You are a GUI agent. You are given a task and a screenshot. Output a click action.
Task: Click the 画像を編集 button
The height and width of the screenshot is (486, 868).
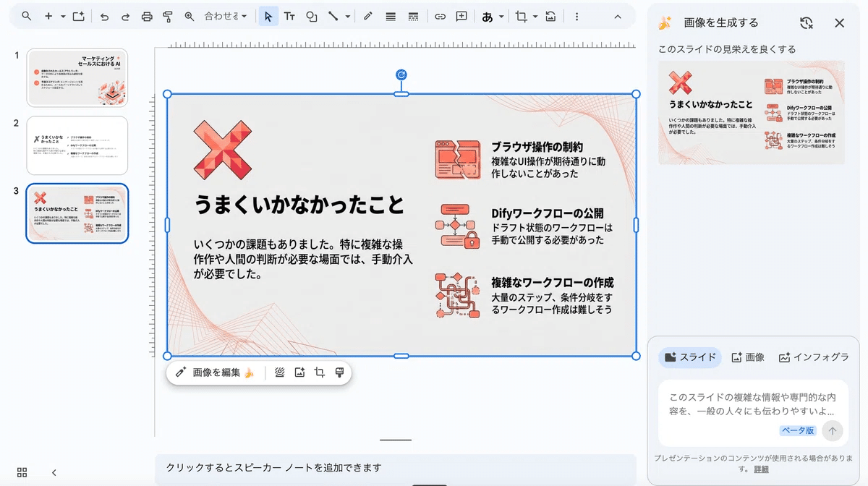click(215, 372)
